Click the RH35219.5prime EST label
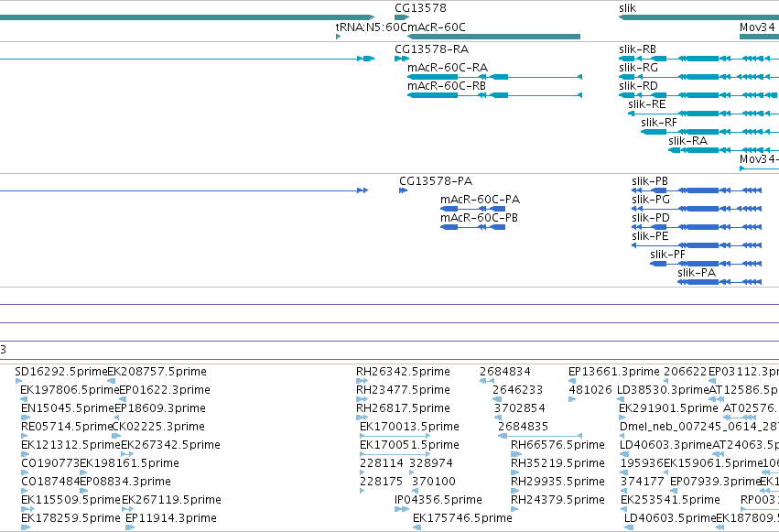 [557, 463]
